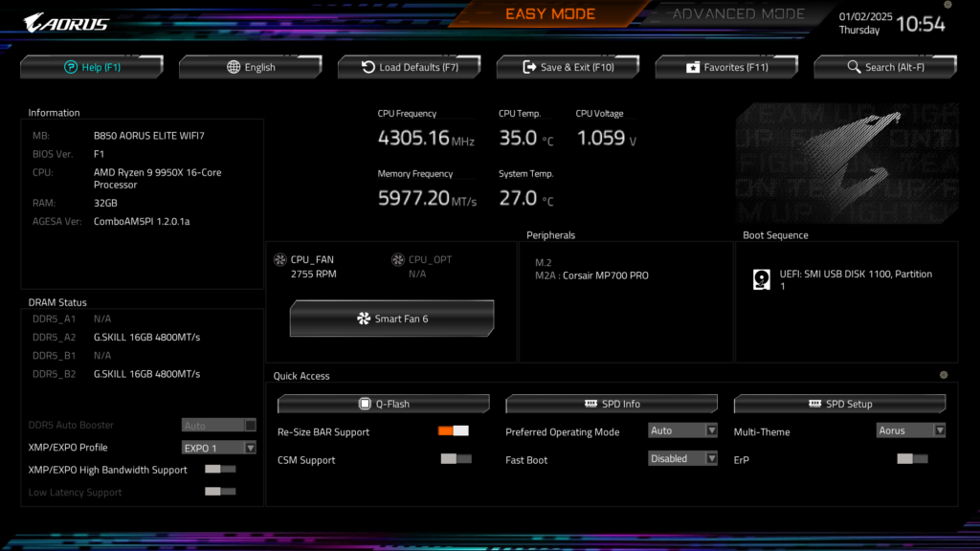Screen dimensions: 980x551
Task: Open Smart Fan 6 settings
Action: [x=391, y=319]
